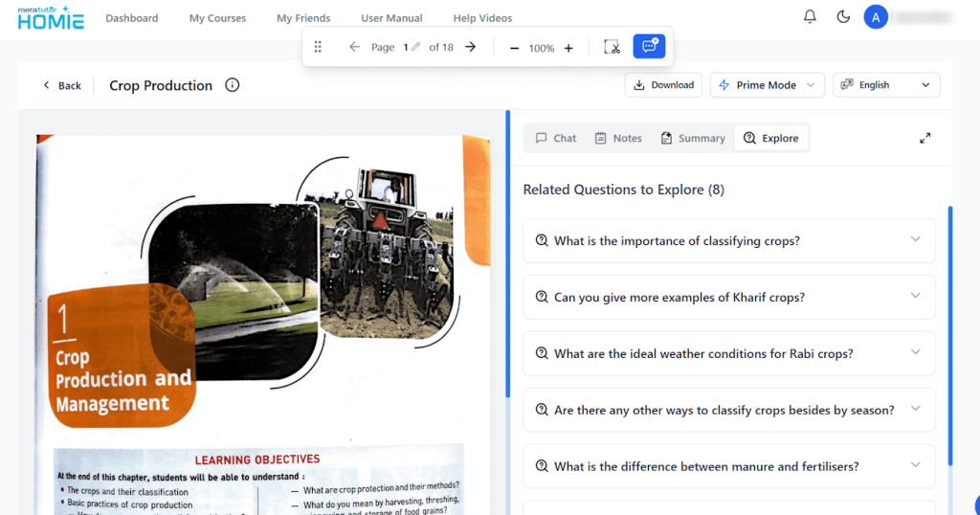Activate the snip selection tool
Viewport: 980px width, 515px height.
click(x=612, y=47)
